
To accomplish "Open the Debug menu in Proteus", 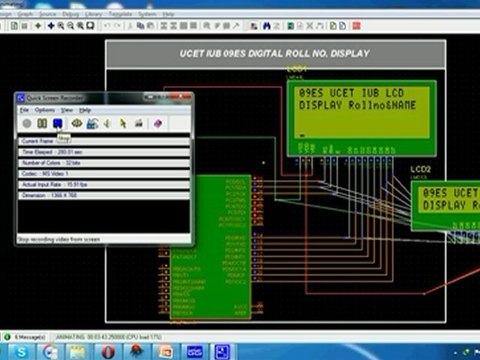I will [x=70, y=14].
